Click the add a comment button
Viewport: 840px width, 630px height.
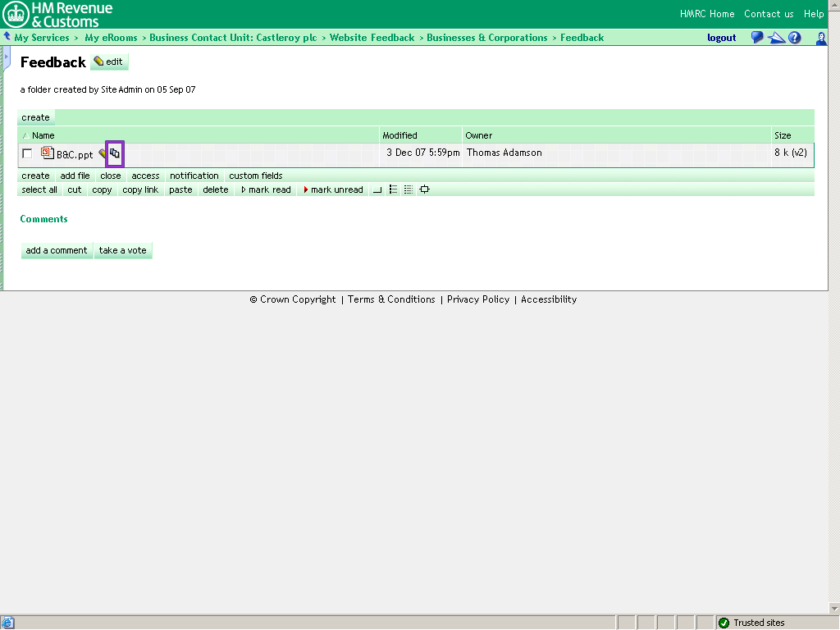point(57,250)
